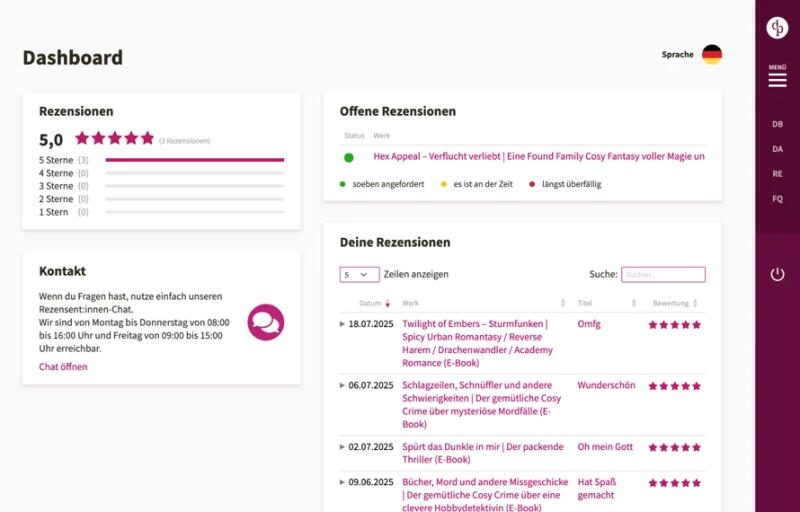The image size is (800, 512).
Task: Click the es ist an der Zeit legend
Action: (x=477, y=184)
